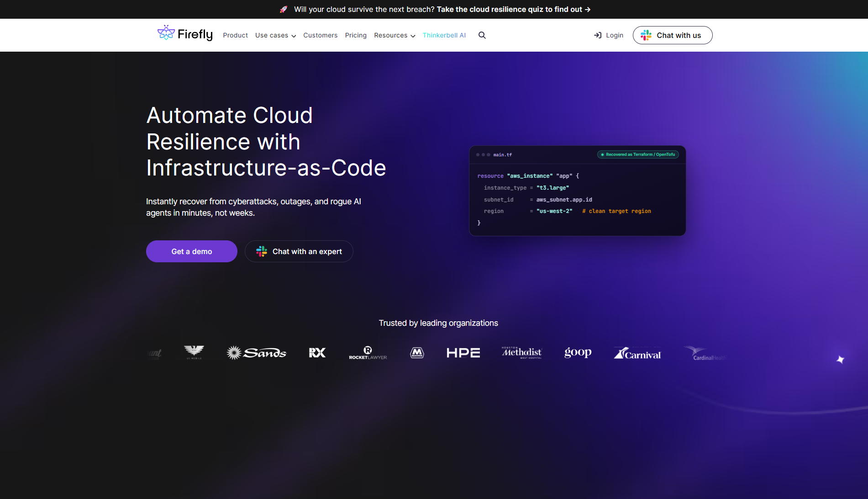Click the Sands logo
The image size is (868, 499).
point(257,352)
